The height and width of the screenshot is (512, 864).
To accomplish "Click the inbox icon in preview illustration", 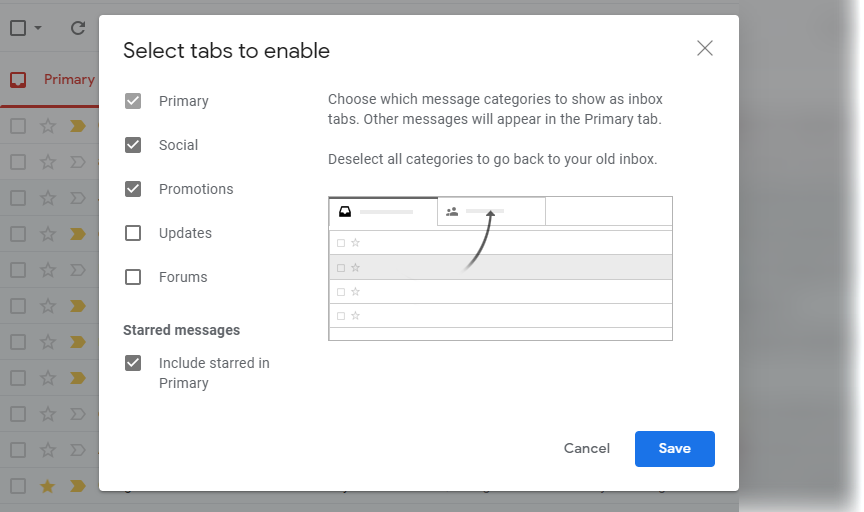I will (345, 212).
